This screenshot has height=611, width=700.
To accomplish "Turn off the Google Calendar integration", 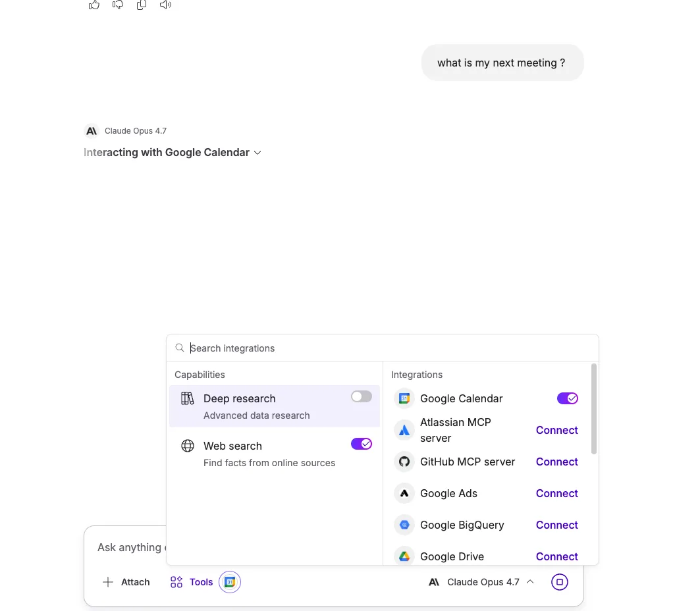I will click(x=567, y=398).
